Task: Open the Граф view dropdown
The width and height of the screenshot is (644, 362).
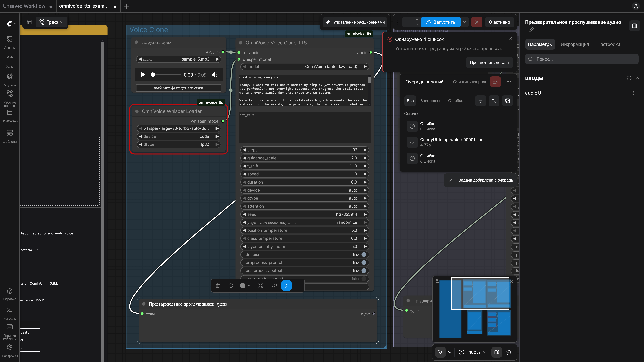Action: [x=51, y=22]
